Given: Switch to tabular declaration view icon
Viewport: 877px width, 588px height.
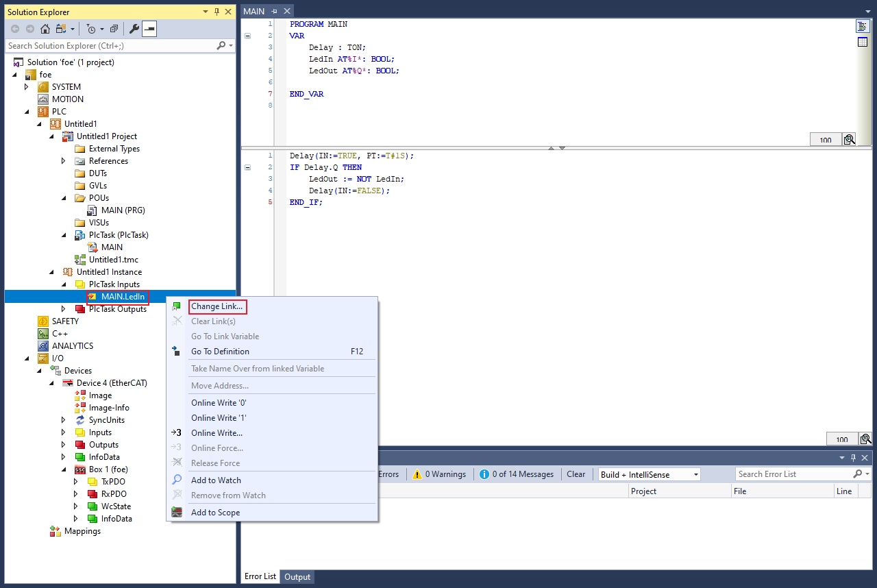Looking at the screenshot, I should pos(863,42).
